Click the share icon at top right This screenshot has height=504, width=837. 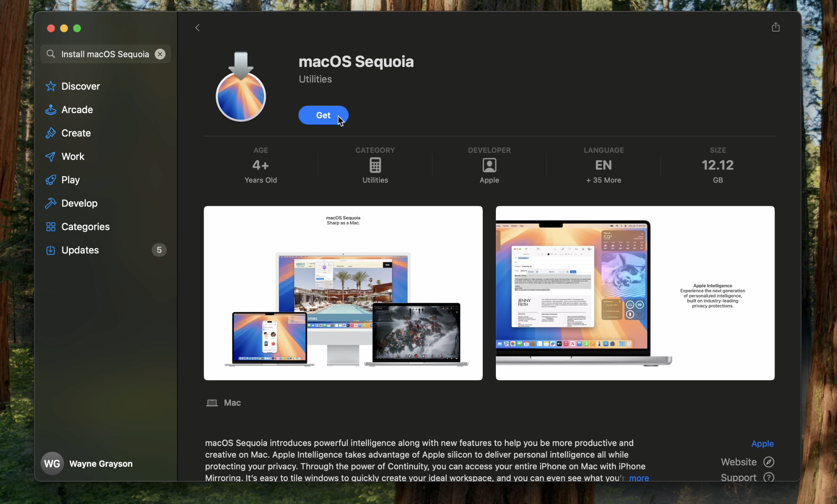(775, 27)
